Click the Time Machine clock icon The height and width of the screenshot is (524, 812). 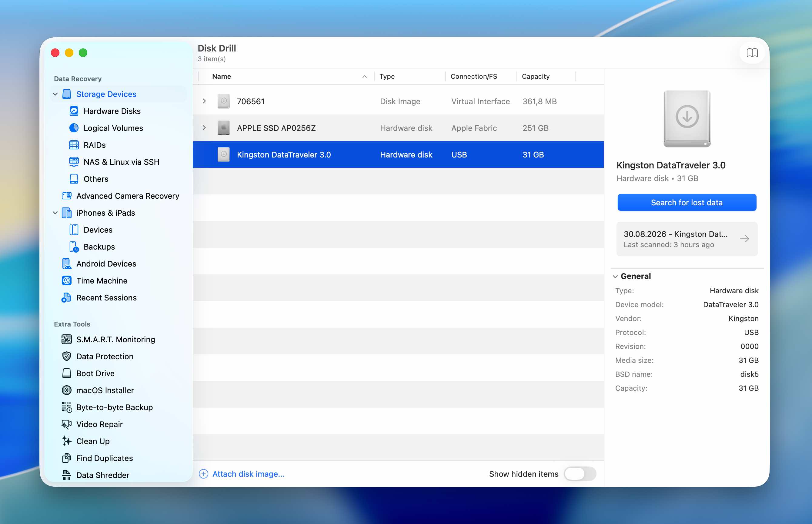coord(67,281)
